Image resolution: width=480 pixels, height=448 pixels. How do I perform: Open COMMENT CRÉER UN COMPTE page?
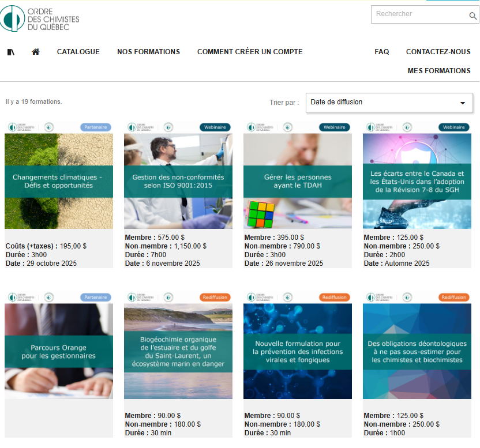point(250,52)
